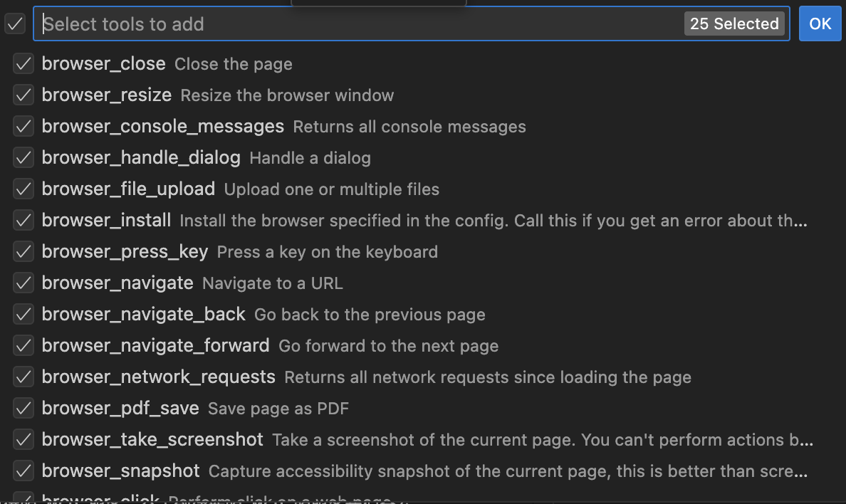Disable the browser_press_key tool checkbox
Screen dimensions: 846x504
pos(23,251)
